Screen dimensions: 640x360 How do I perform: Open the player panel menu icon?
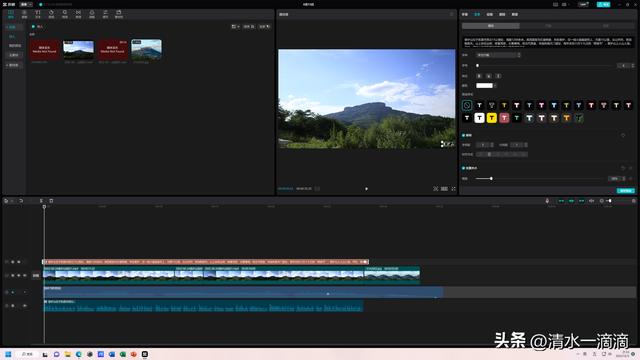(x=451, y=14)
